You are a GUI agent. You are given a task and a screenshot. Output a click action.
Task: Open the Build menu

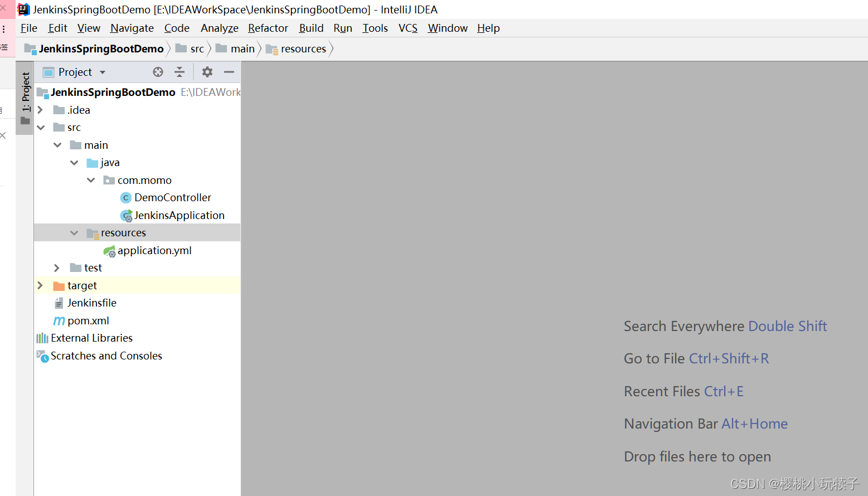[x=311, y=28]
